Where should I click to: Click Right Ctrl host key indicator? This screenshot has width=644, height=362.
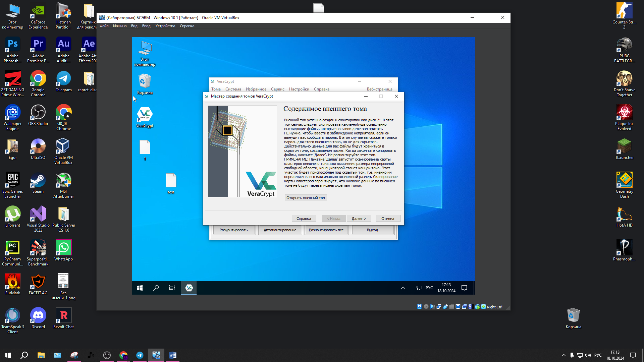(494, 307)
